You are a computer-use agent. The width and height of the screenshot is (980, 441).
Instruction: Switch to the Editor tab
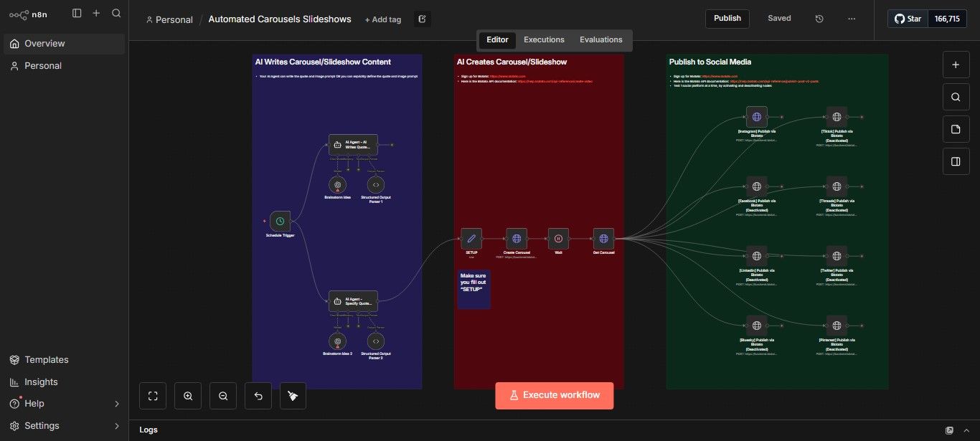[497, 40]
